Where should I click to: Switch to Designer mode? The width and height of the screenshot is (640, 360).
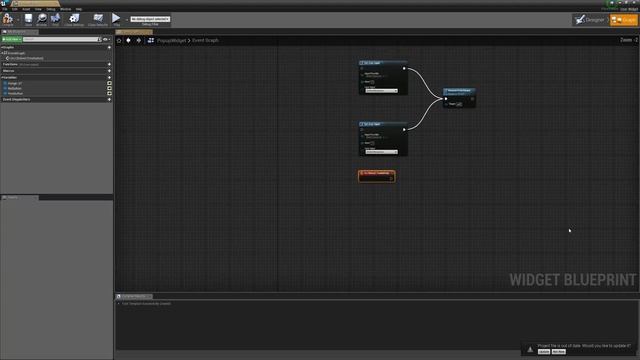[590, 20]
